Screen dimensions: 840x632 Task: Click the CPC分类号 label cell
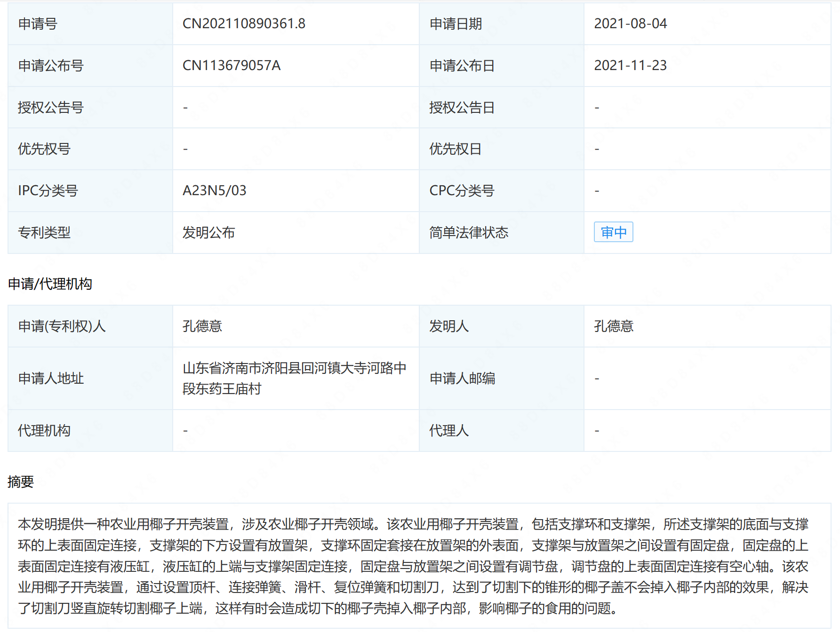click(502, 190)
